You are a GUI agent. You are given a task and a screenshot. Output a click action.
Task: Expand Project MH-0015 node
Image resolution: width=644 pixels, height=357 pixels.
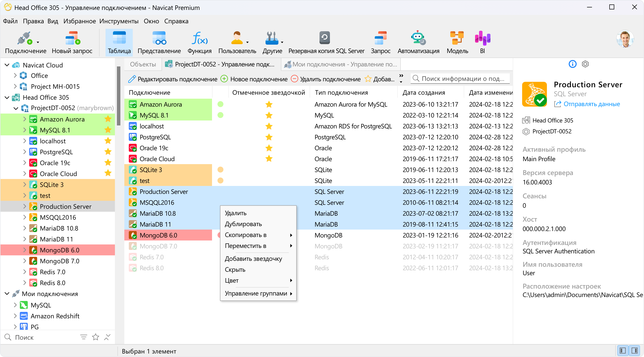pos(15,86)
